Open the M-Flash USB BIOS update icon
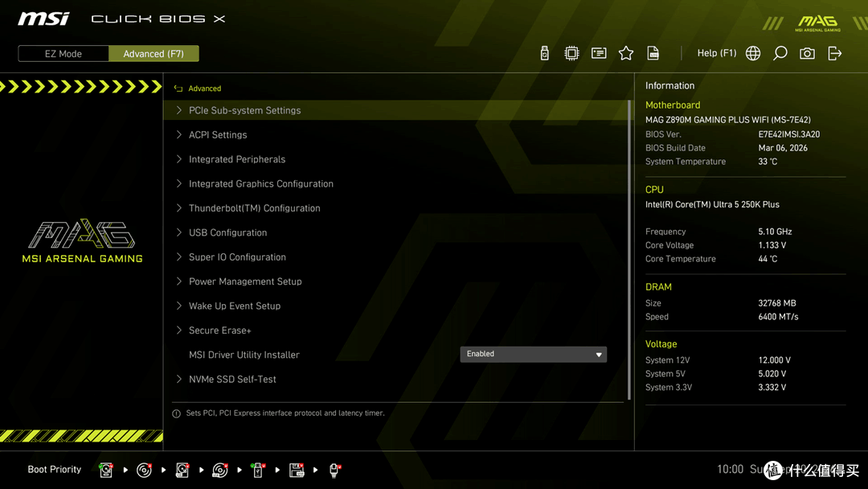This screenshot has height=489, width=868. click(545, 53)
